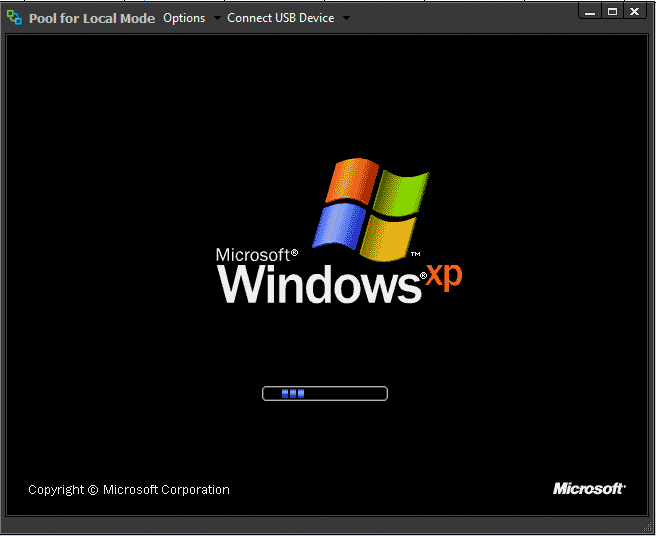Click the orange xp text in logo
This screenshot has width=656, height=536.
(444, 277)
